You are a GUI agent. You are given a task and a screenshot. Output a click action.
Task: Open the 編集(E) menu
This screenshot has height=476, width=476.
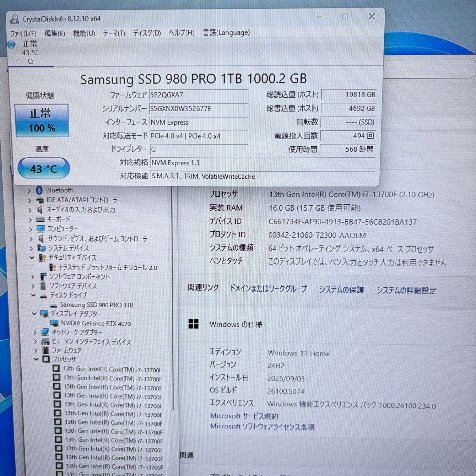[55, 33]
